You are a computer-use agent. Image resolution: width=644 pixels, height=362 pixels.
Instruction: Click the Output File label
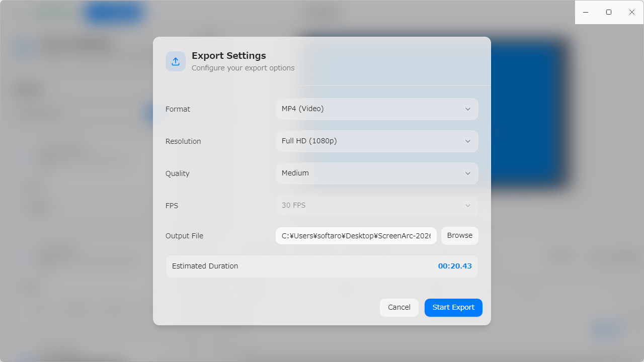pyautogui.click(x=184, y=236)
